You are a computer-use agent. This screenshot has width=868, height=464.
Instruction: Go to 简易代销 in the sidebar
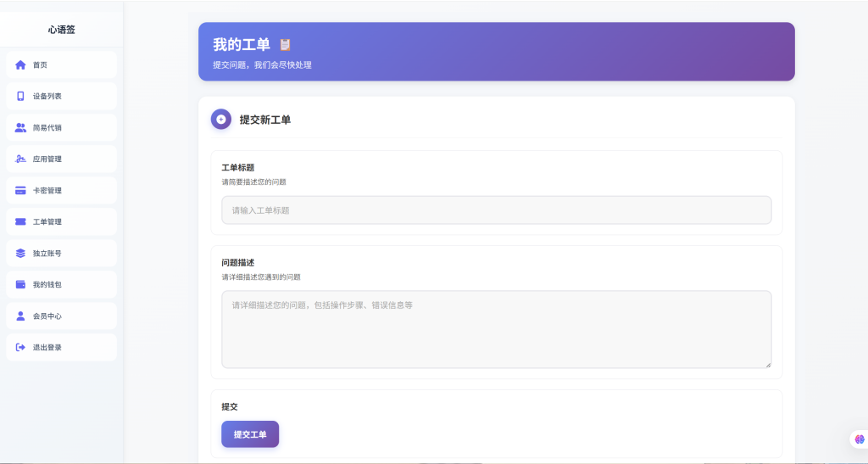coord(61,127)
